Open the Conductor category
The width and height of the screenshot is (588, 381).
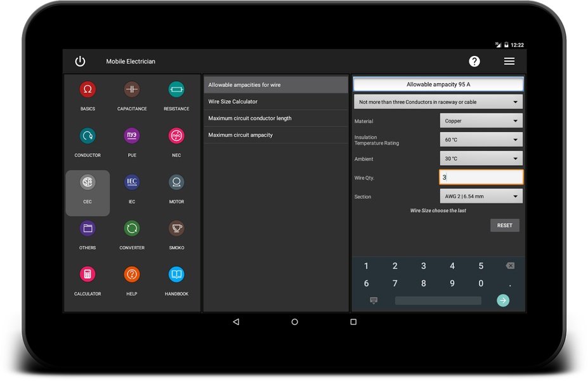88,142
